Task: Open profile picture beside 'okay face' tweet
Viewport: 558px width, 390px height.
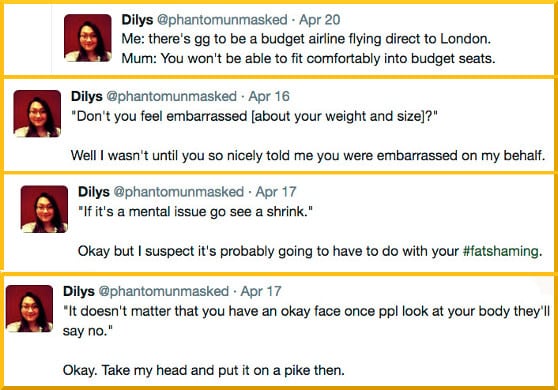Action: (x=30, y=309)
